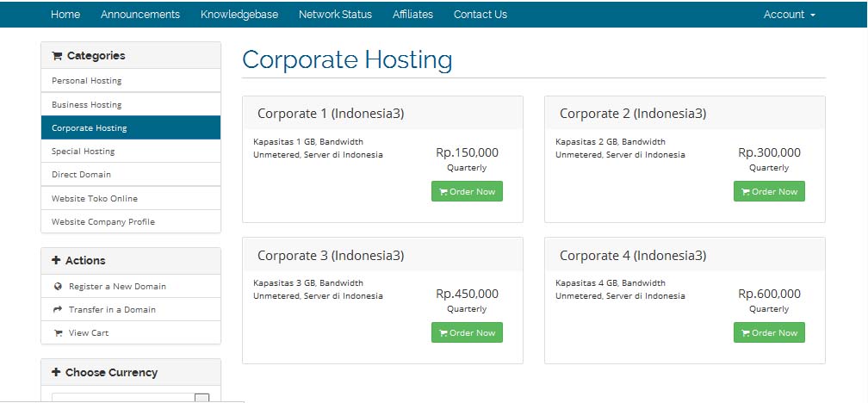The width and height of the screenshot is (868, 403).
Task: Open Website Toko Online category
Action: tap(95, 199)
